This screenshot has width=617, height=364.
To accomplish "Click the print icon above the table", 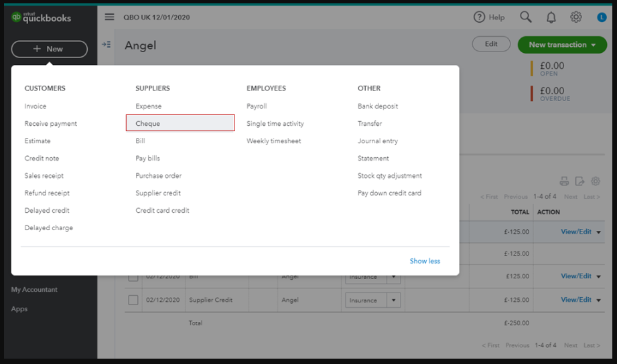I will pyautogui.click(x=564, y=181).
